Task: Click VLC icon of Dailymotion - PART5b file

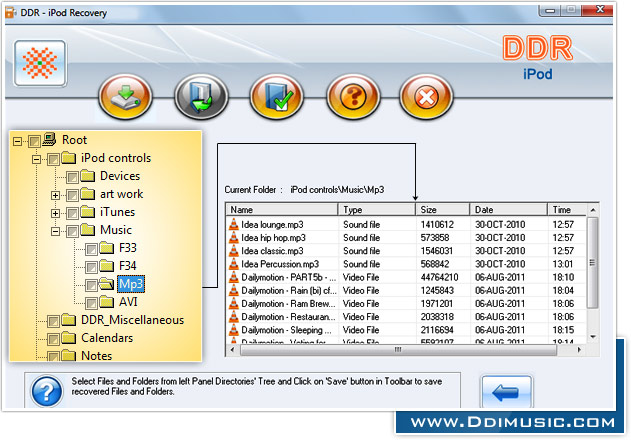Action: [x=233, y=277]
